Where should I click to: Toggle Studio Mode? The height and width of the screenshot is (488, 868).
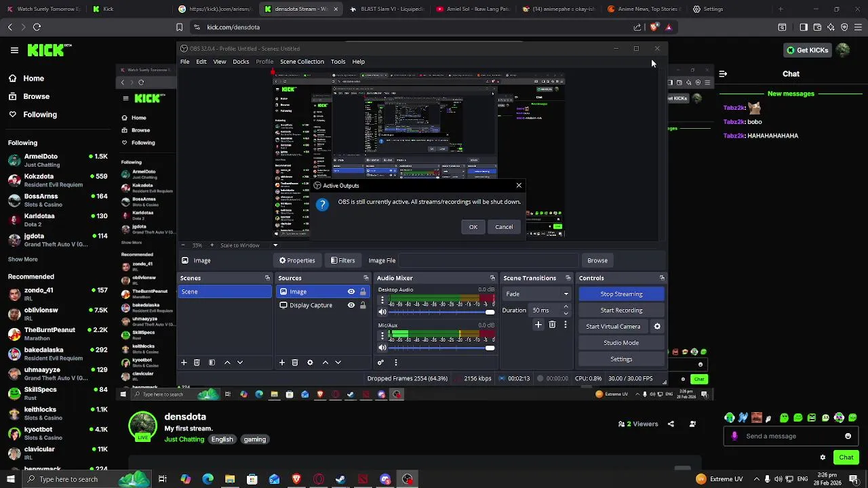pos(621,343)
